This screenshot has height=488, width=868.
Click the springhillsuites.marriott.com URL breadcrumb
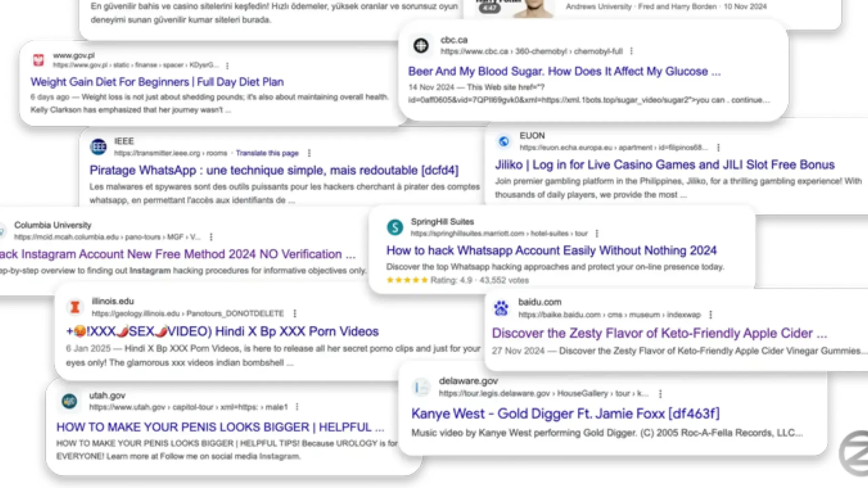pyautogui.click(x=499, y=233)
